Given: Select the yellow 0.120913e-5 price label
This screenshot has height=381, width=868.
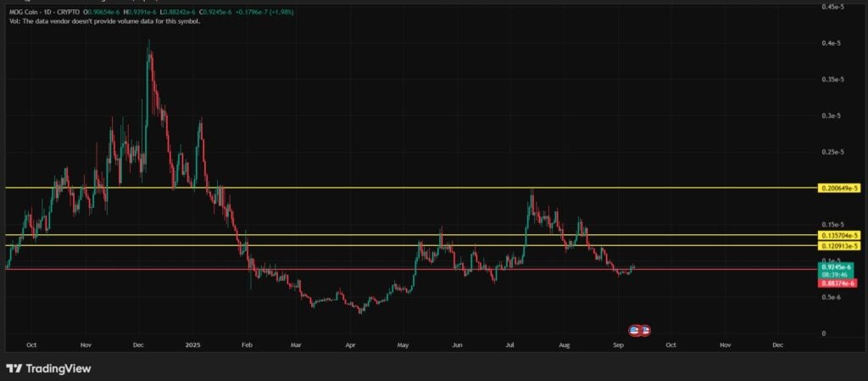Looking at the screenshot, I should click(840, 245).
